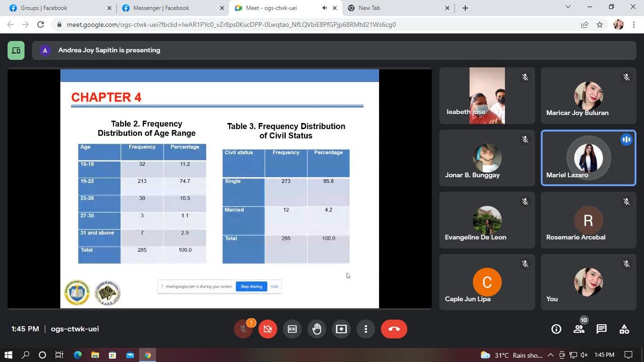Select the Meet - ogs-ctwk-uei tab
Screen dimensions: 644x362
[285, 8]
